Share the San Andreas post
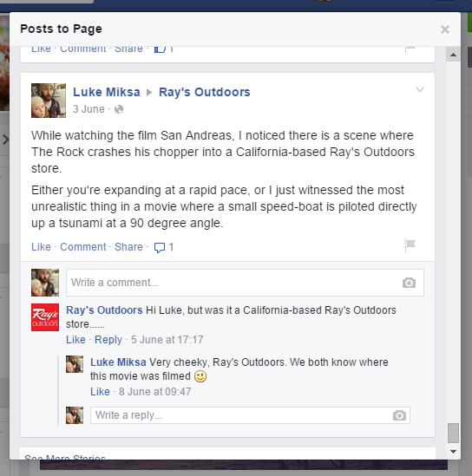 tap(128, 247)
